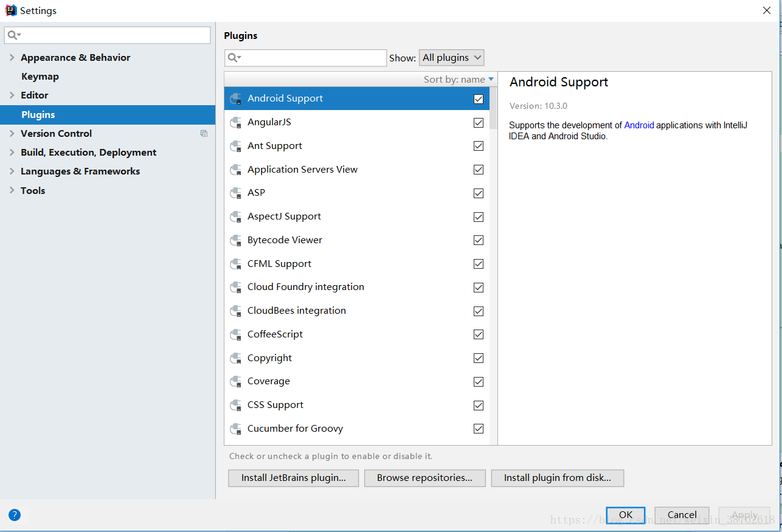Click the Application Servers View plugin icon
Screen dimensions: 782x532
pos(236,170)
